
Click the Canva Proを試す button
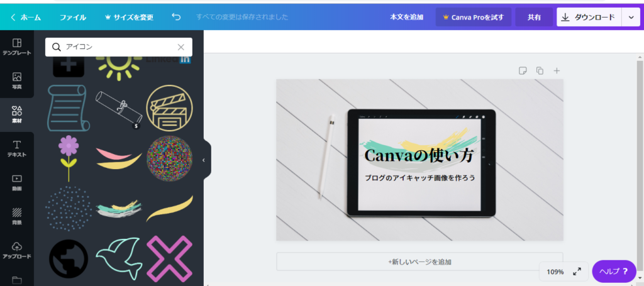coord(474,17)
